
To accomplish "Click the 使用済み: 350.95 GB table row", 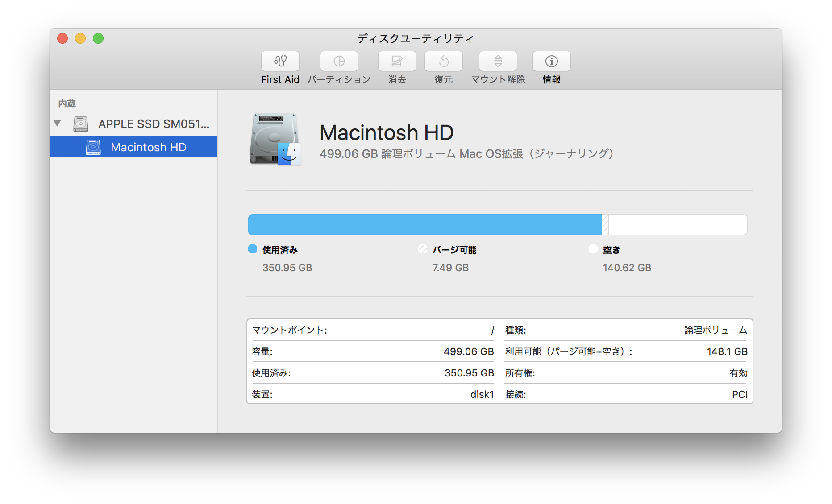I will [373, 373].
